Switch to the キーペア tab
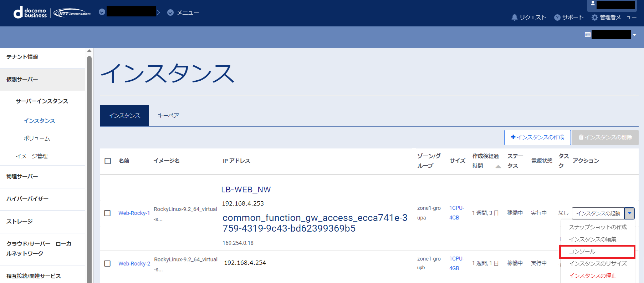644x283 pixels. [x=168, y=116]
